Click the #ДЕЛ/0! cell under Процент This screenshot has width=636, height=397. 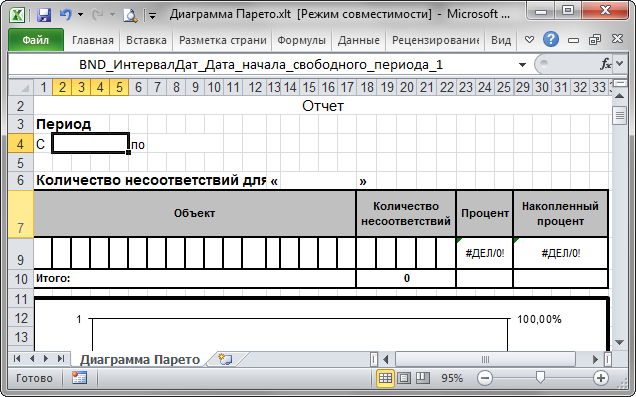point(485,253)
